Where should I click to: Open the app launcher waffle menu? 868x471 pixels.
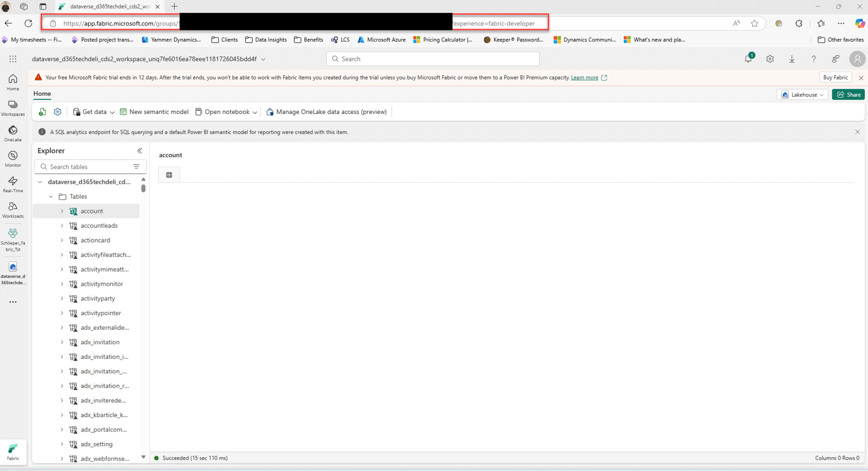[x=13, y=59]
